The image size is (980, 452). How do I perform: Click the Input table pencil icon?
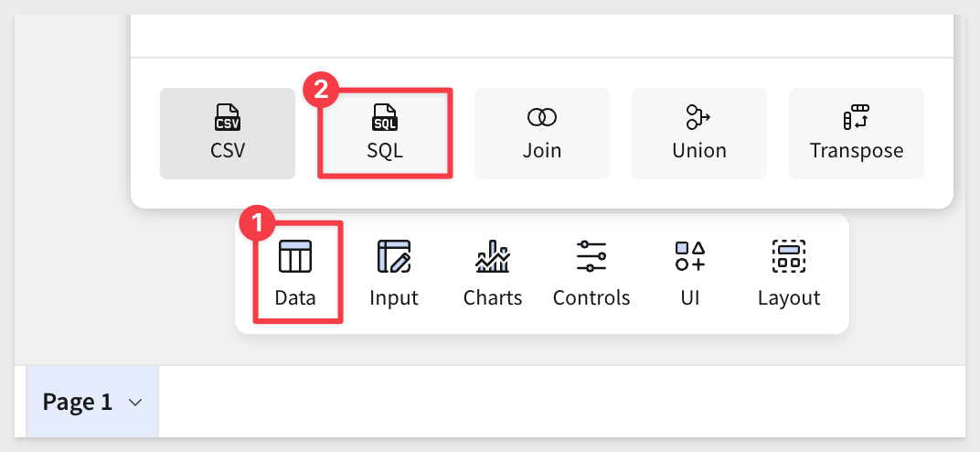pos(394,256)
